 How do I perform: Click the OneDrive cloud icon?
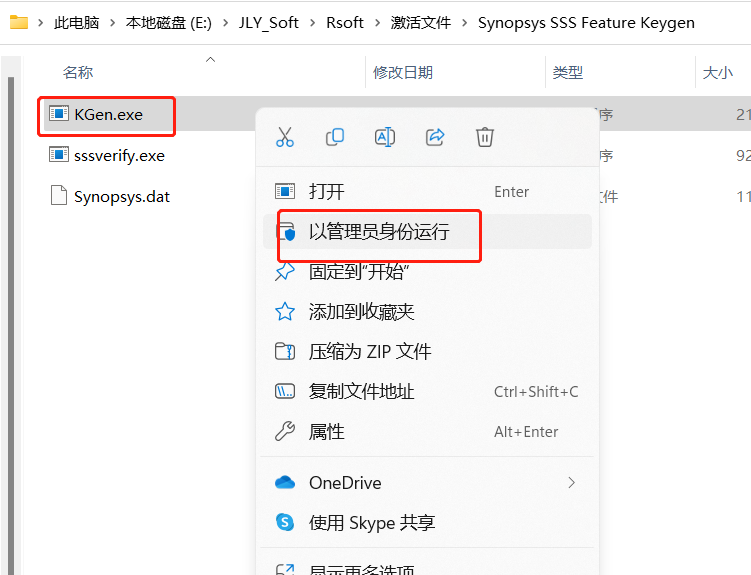click(284, 482)
